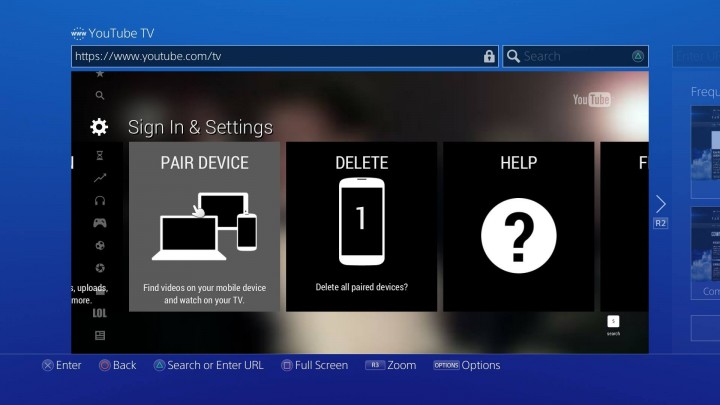Open the gamepad gaming category icon
720x405 pixels.
[x=99, y=223]
